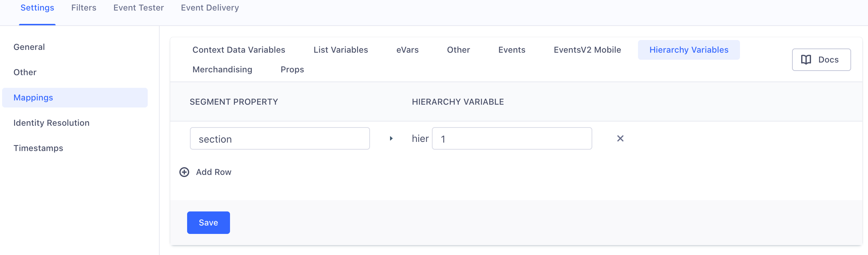868x255 pixels.
Task: Open Timestamps in the sidebar
Action: (38, 148)
